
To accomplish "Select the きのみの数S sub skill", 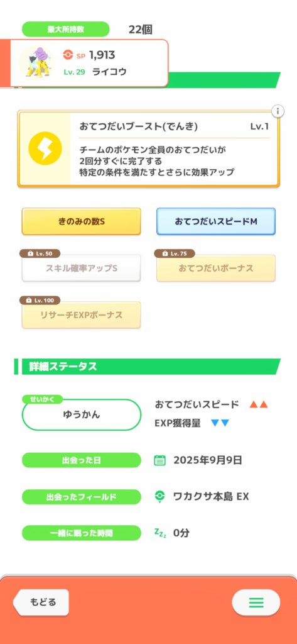I will click(x=81, y=221).
